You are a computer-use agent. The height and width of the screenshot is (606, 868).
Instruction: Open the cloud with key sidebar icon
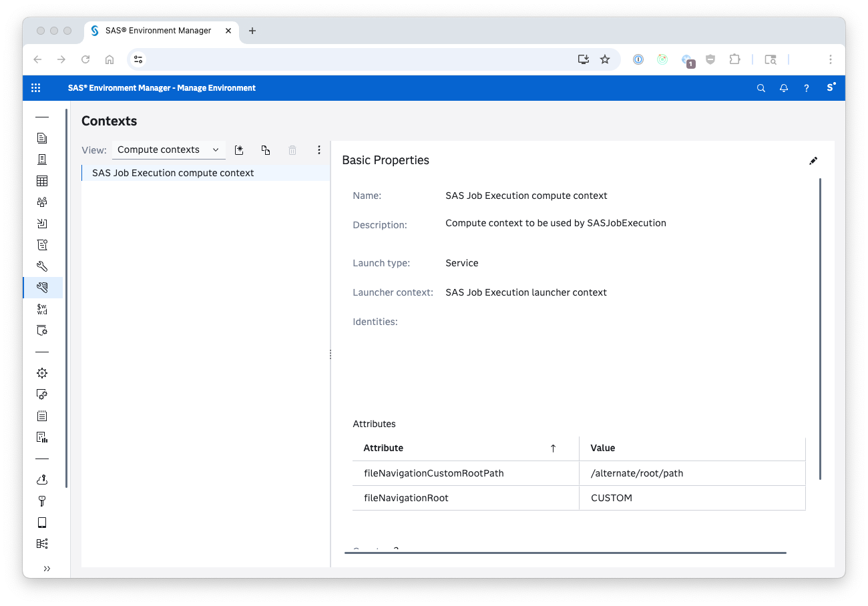[x=42, y=480]
